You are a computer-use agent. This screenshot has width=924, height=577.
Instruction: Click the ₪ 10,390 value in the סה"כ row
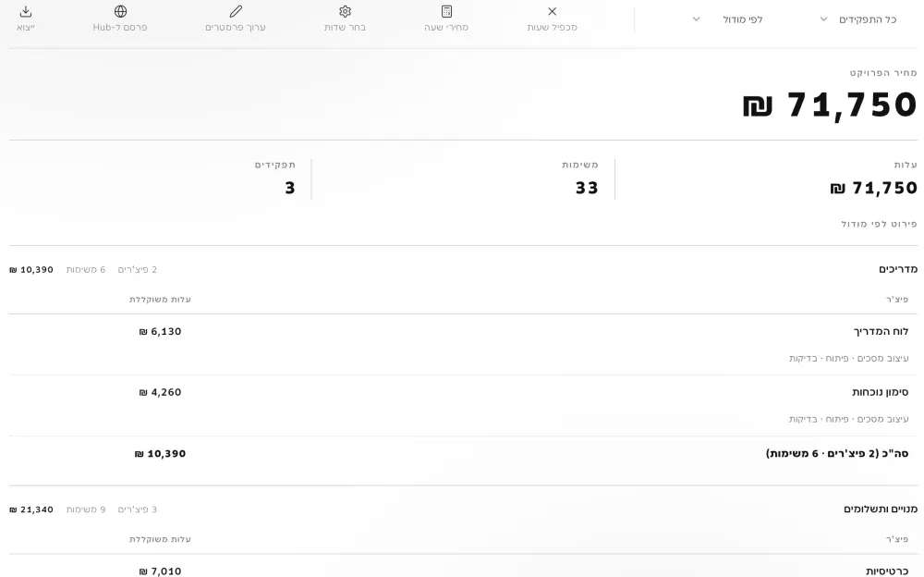pos(160,454)
